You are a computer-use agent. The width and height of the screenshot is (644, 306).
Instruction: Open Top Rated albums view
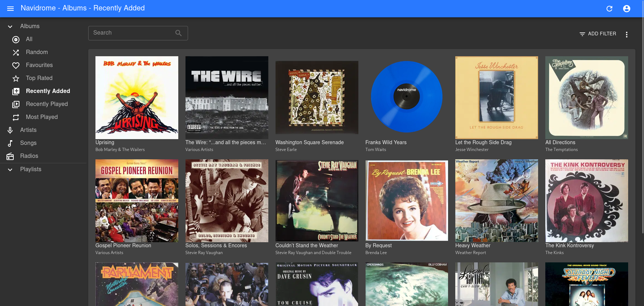pyautogui.click(x=43, y=78)
